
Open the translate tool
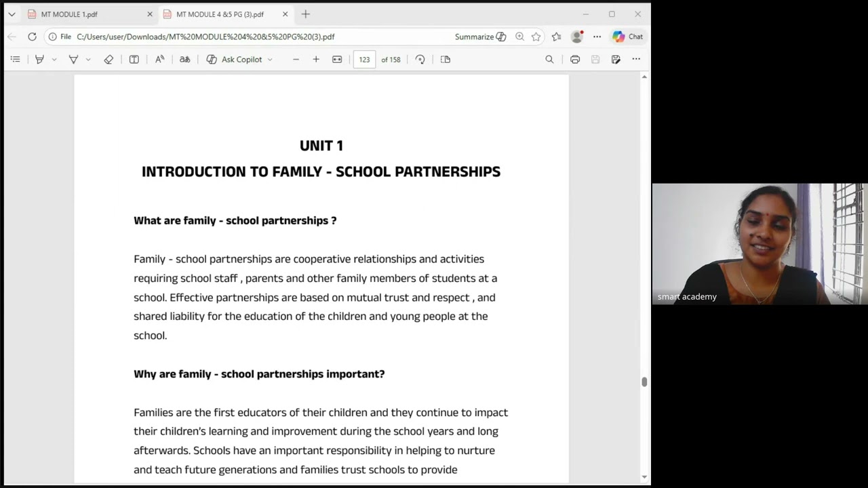[184, 60]
